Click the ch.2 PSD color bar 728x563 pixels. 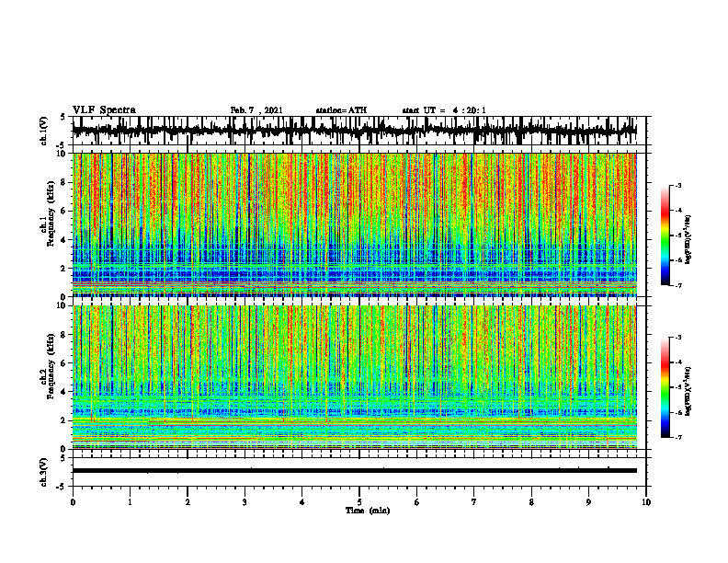665,387
